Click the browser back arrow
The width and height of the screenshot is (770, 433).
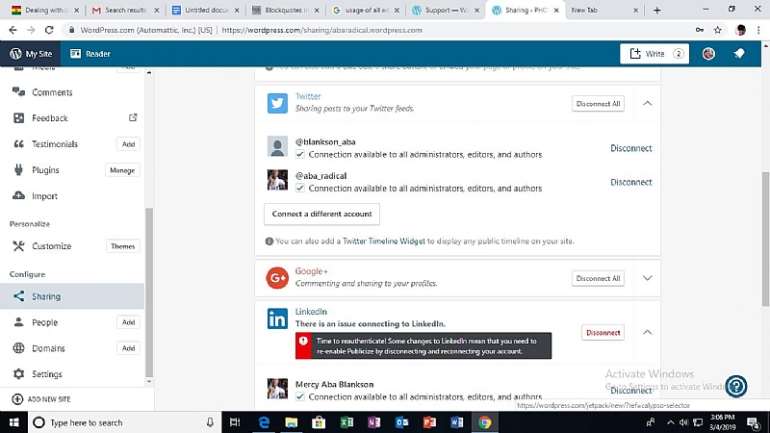13,30
